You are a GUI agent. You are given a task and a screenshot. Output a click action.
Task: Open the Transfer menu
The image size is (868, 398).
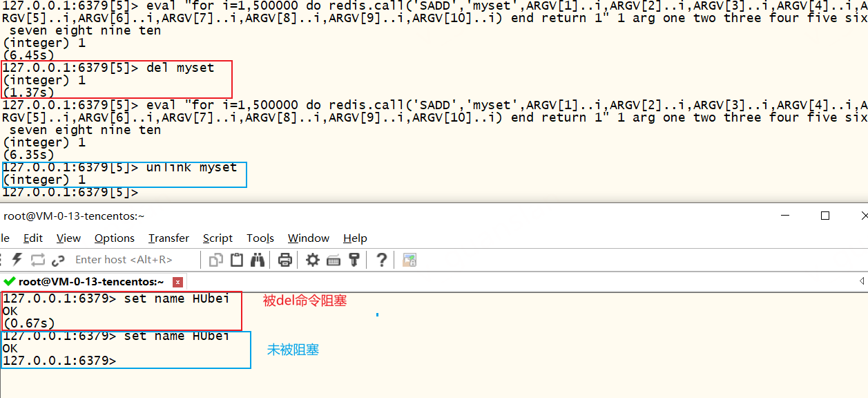tap(168, 238)
